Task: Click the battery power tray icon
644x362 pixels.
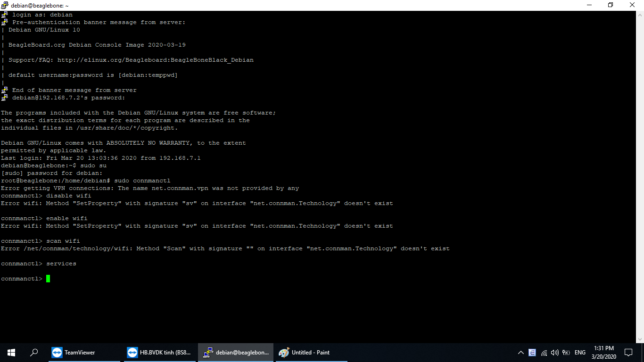Action: click(x=566, y=352)
